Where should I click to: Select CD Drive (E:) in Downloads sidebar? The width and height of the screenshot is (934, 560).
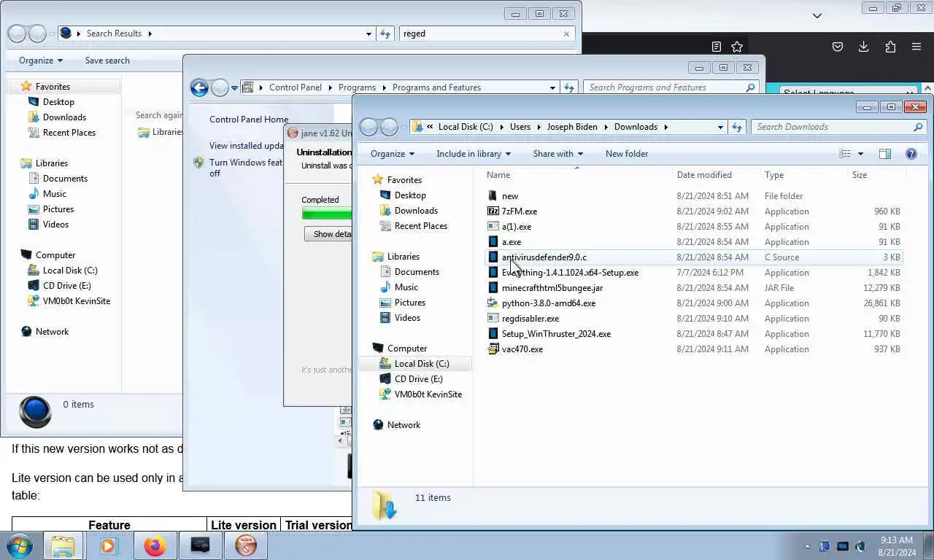418,379
